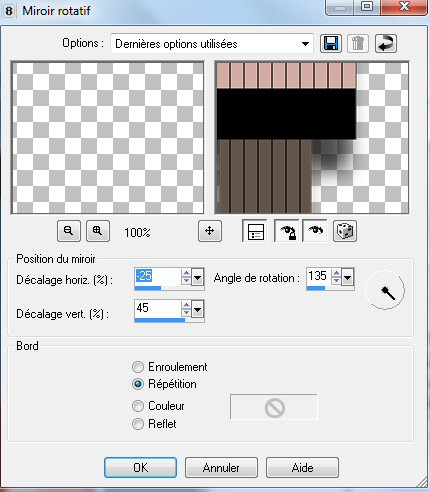This screenshot has width=430, height=492.
Task: Click the proof eye icon
Action: click(315, 231)
